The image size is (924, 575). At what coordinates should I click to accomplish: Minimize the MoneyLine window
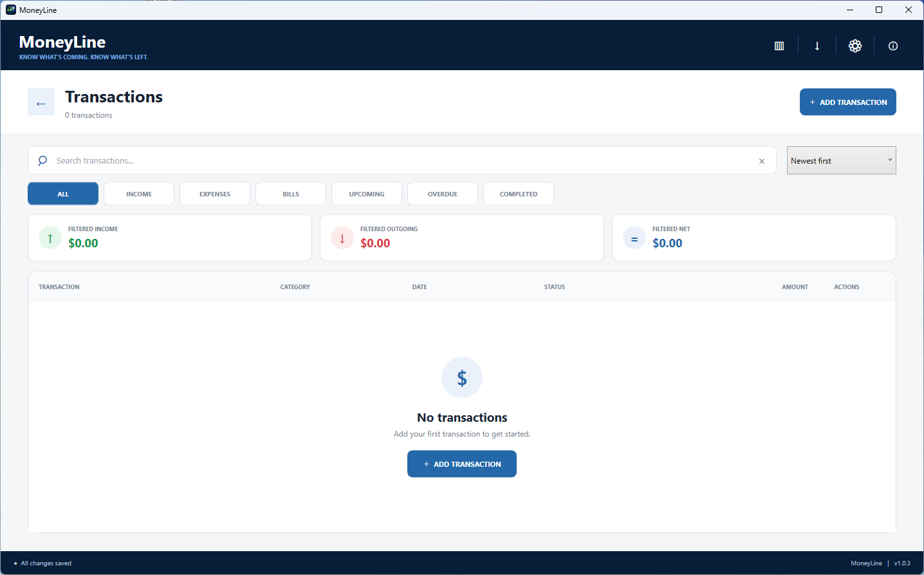850,10
